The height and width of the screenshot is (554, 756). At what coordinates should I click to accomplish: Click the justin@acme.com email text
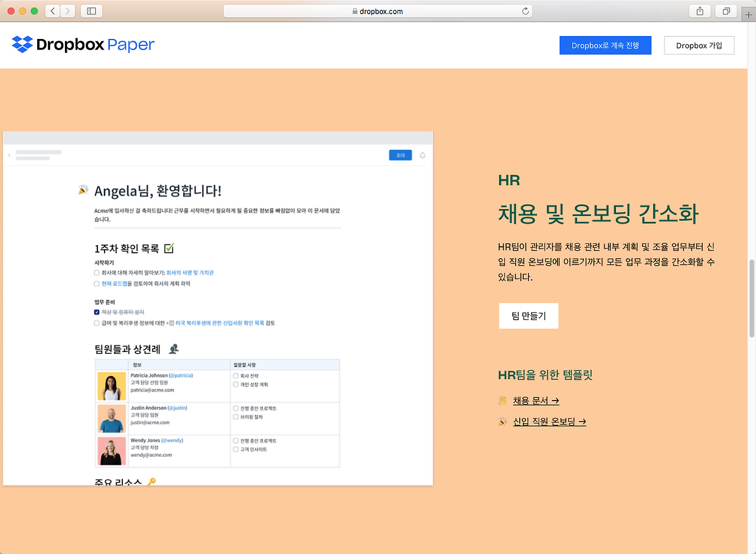tap(150, 423)
